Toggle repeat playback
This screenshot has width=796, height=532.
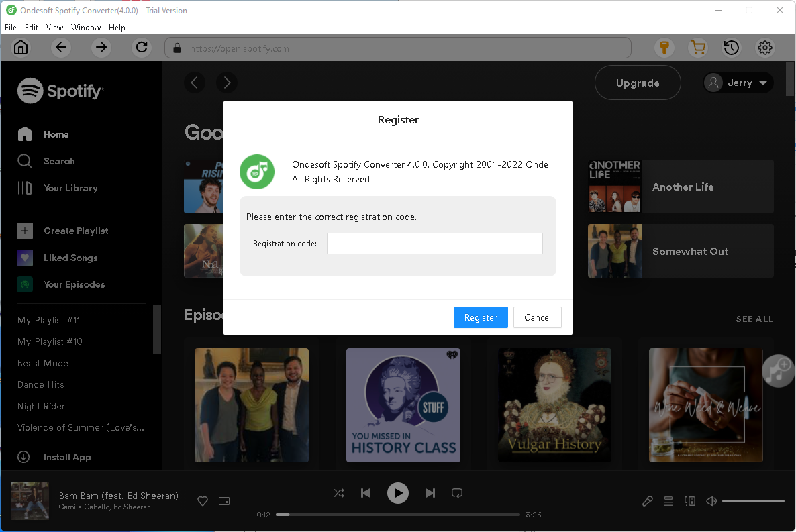[x=457, y=493]
